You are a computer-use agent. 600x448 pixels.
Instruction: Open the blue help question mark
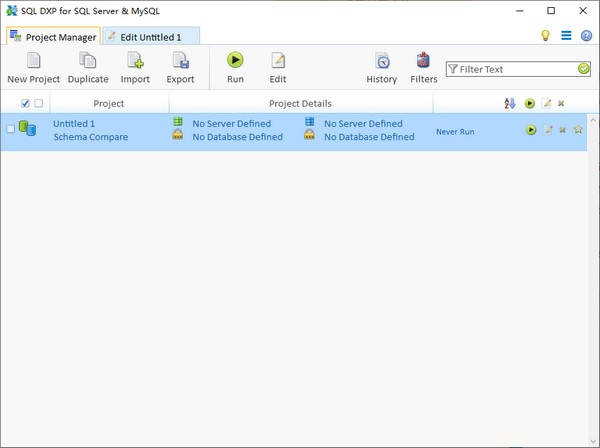pyautogui.click(x=586, y=35)
